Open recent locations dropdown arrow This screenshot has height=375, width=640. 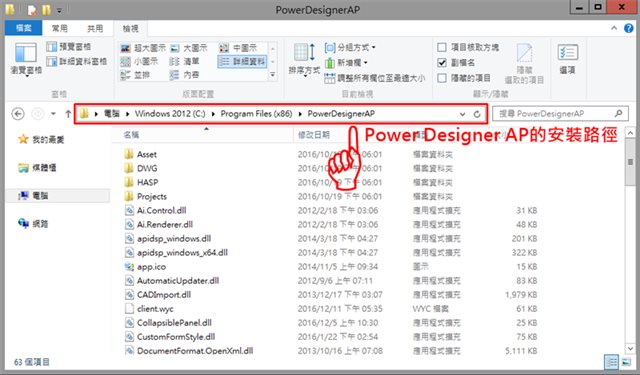point(53,114)
